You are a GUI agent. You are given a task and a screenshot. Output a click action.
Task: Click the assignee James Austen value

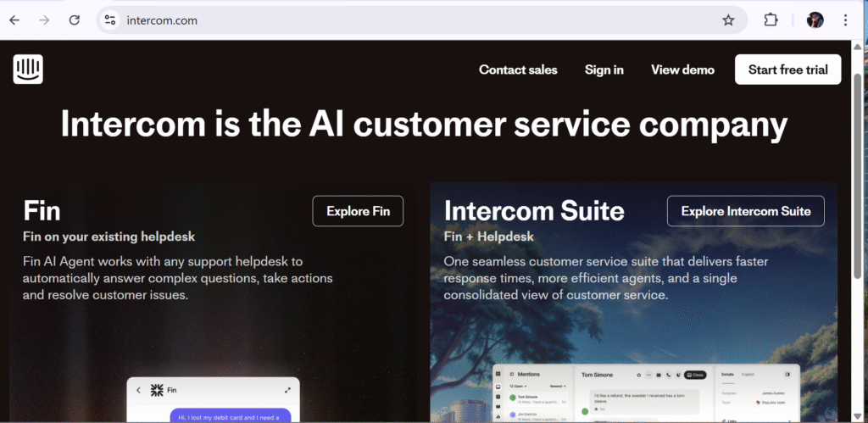(773, 393)
